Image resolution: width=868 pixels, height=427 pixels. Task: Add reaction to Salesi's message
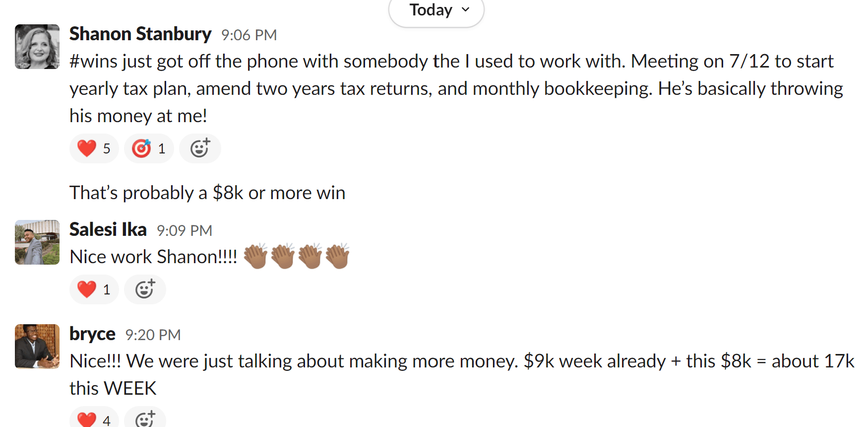point(145,289)
